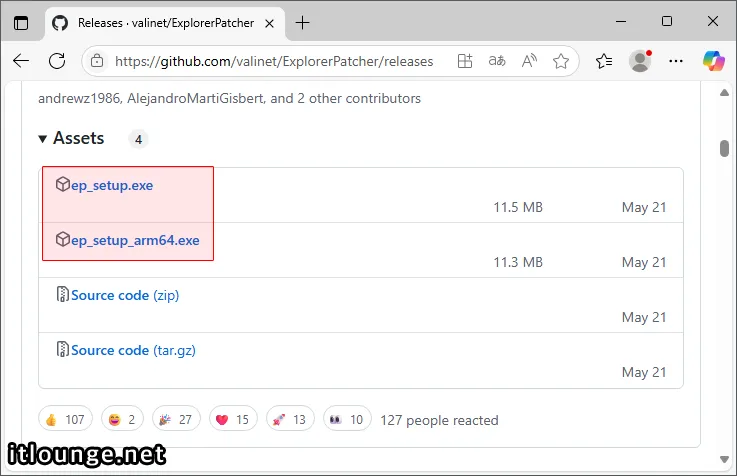Viewport: 737px width, 476px height.
Task: Toggle the heart reaction (15)
Action: tap(233, 419)
